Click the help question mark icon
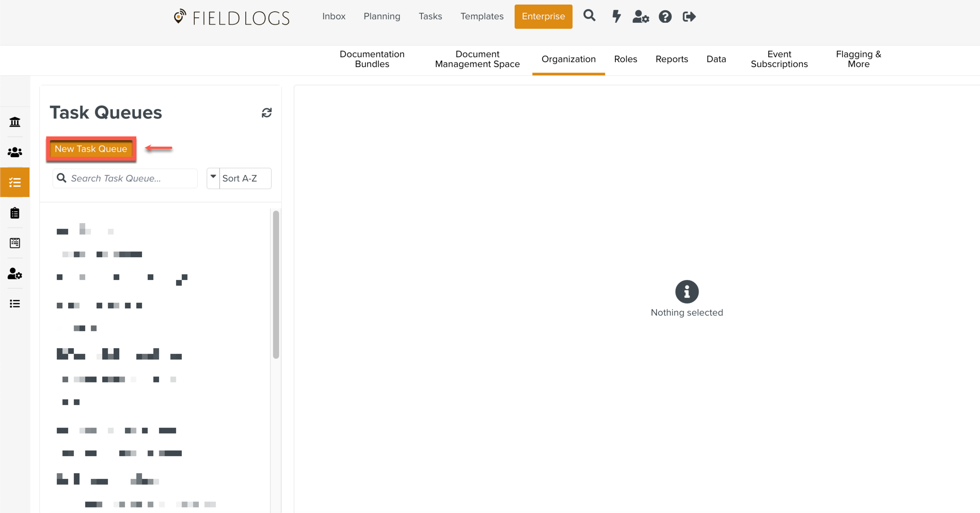The image size is (980, 513). 665,16
